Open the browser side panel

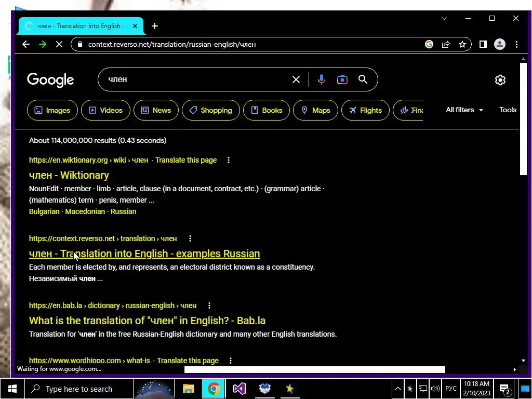(483, 44)
